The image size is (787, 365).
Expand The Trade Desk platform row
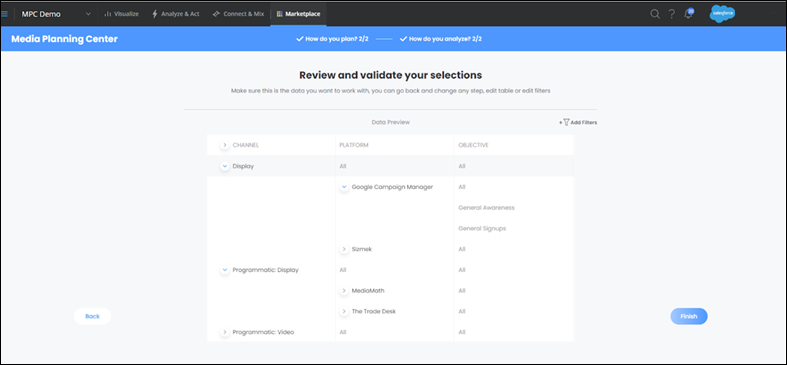[x=344, y=311]
